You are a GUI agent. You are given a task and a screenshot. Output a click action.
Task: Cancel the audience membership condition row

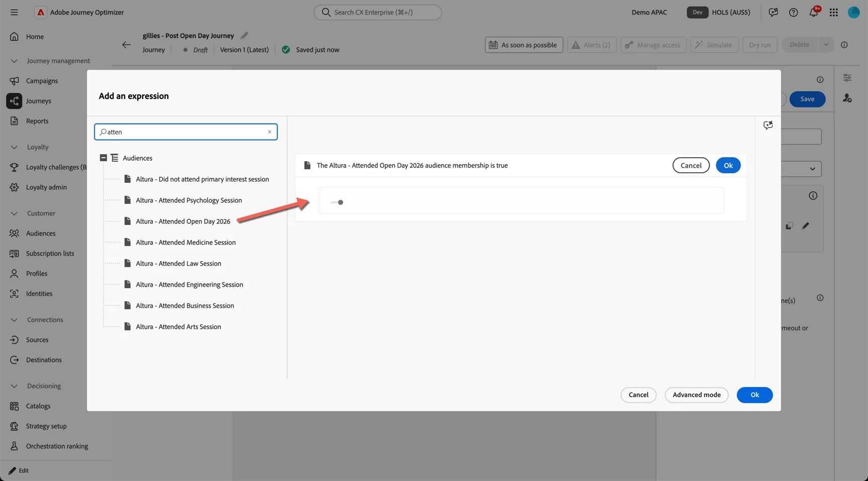click(x=691, y=165)
